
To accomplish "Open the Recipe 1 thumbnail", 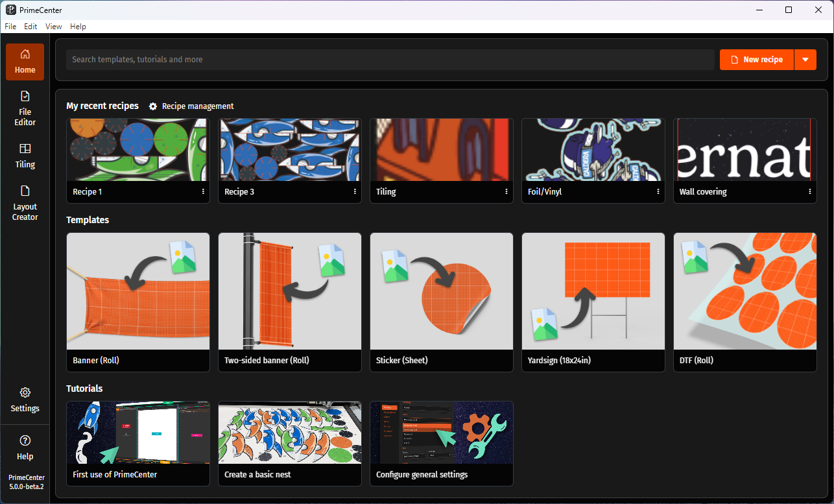I will pyautogui.click(x=138, y=150).
